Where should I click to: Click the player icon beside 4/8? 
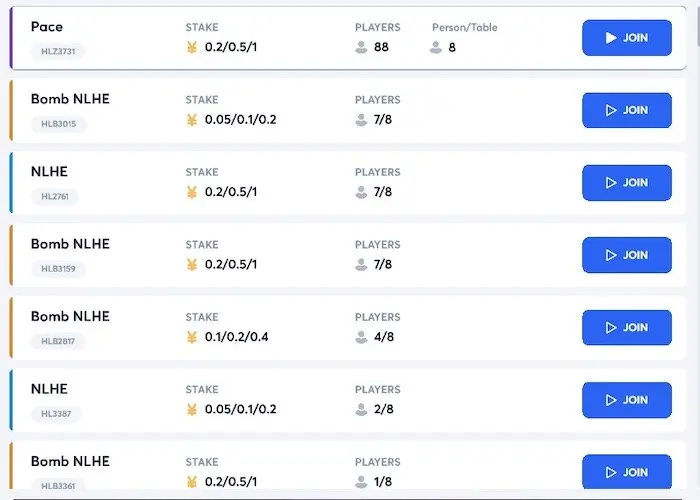[361, 337]
